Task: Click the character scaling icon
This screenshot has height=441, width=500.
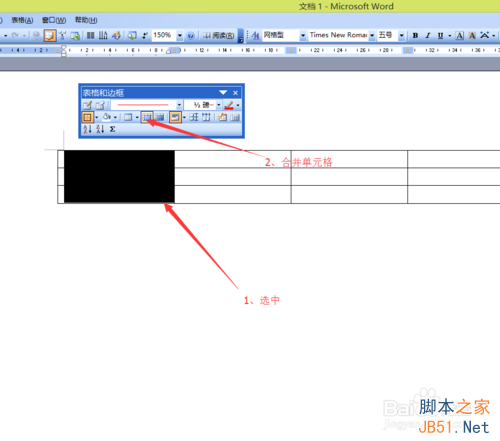Action: [x=485, y=35]
